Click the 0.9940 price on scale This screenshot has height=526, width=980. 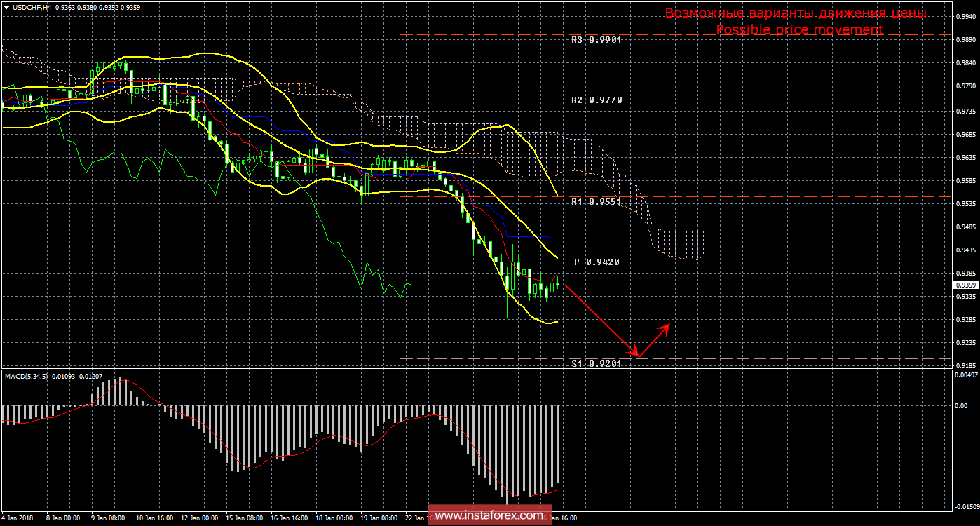point(965,18)
